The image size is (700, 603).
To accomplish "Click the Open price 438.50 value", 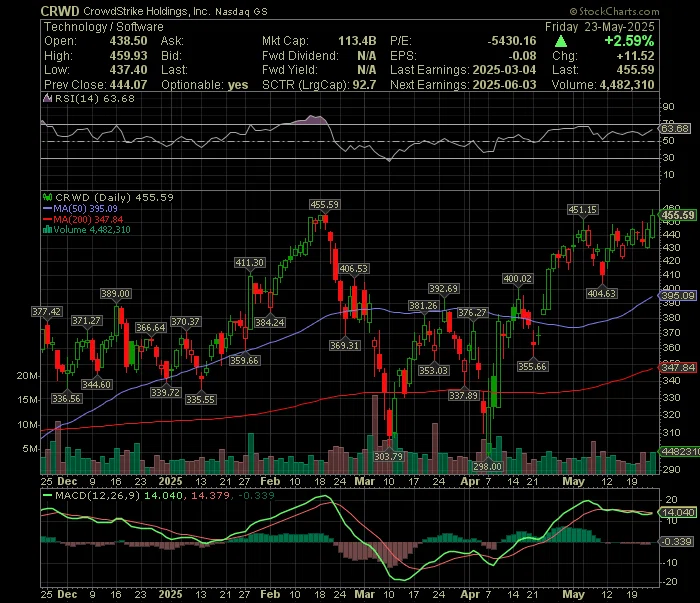I will tap(129, 41).
